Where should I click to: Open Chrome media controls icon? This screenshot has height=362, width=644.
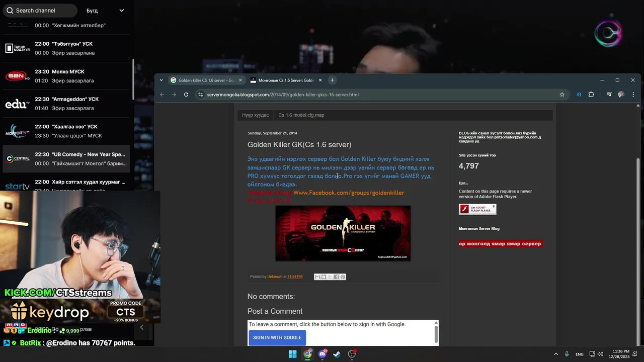609,95
